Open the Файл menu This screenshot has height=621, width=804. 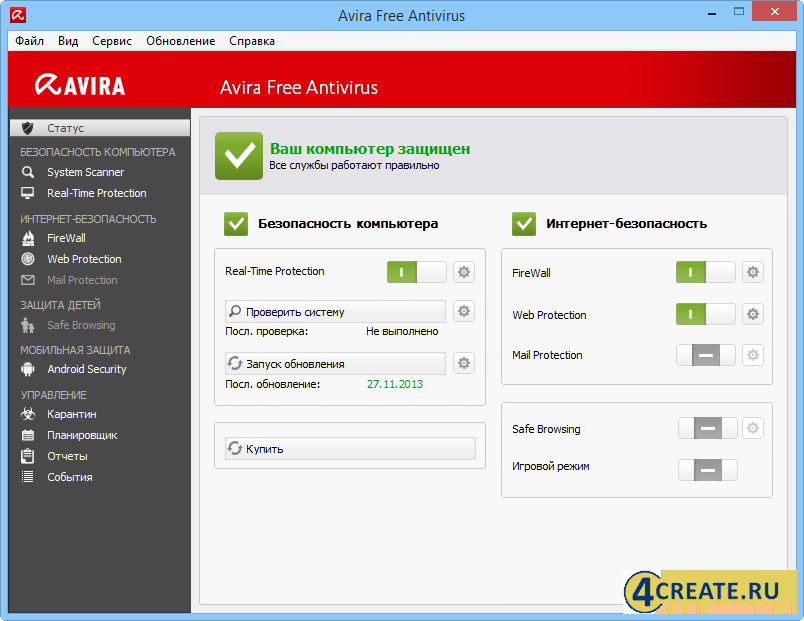(29, 41)
